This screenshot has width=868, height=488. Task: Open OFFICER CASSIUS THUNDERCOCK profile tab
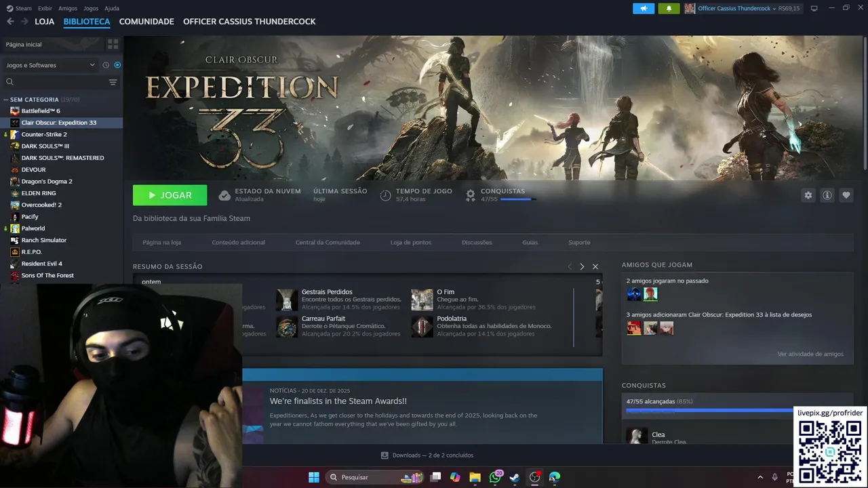coord(250,22)
